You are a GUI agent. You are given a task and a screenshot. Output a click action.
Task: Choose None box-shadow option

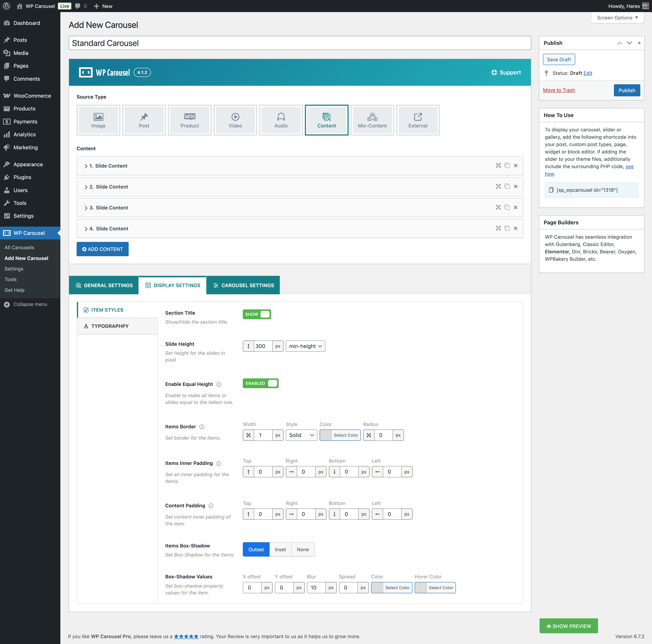(x=303, y=550)
